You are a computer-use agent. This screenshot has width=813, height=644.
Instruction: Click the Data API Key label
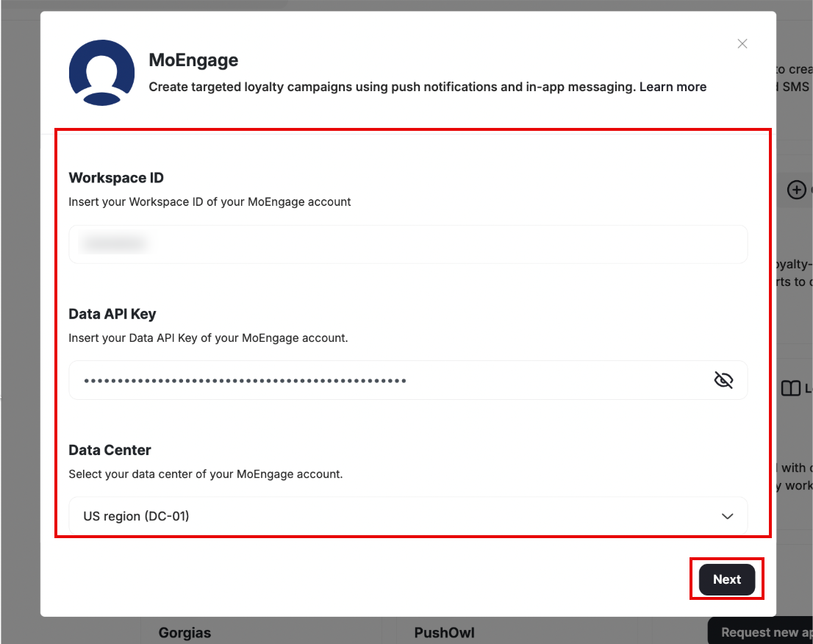112,314
